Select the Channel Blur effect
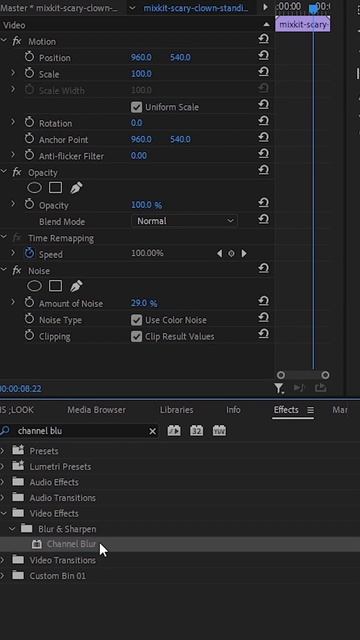 pyautogui.click(x=71, y=544)
